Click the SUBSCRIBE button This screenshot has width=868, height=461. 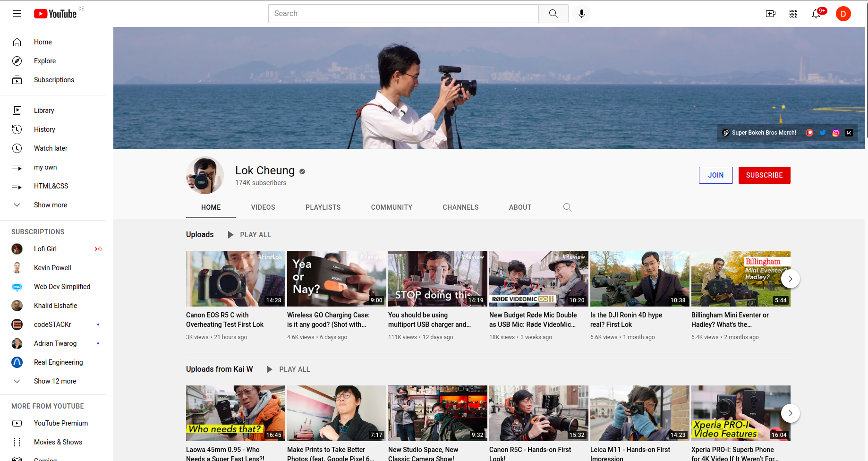(765, 175)
